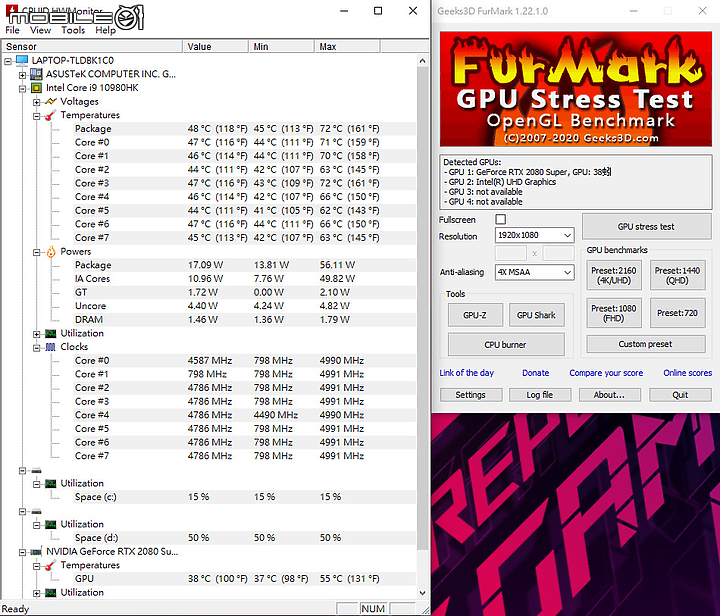The image size is (720, 616).
Task: Click the ASUSTeK motherboard icon
Action: (x=36, y=74)
